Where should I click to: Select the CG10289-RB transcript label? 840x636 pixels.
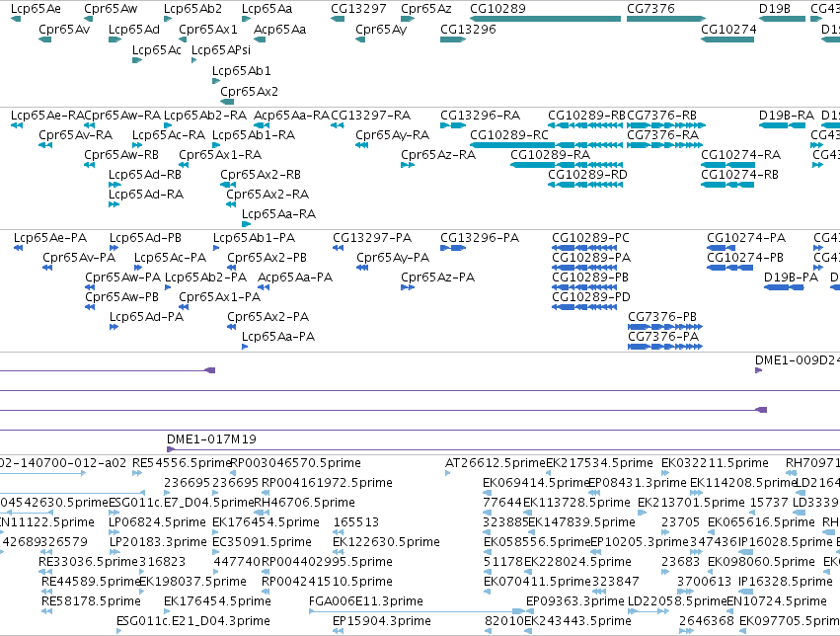pos(586,116)
